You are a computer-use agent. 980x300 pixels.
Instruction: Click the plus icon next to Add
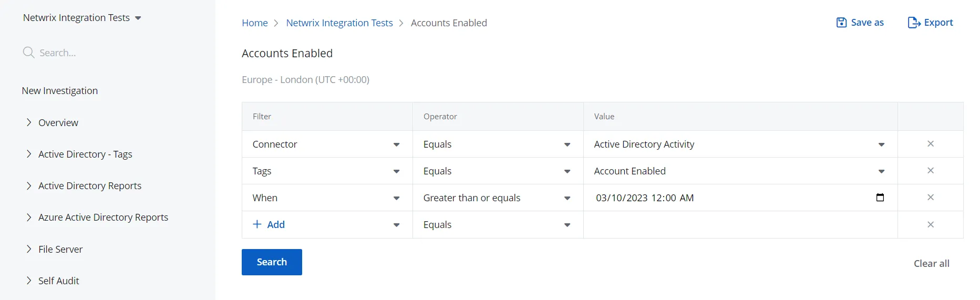257,224
